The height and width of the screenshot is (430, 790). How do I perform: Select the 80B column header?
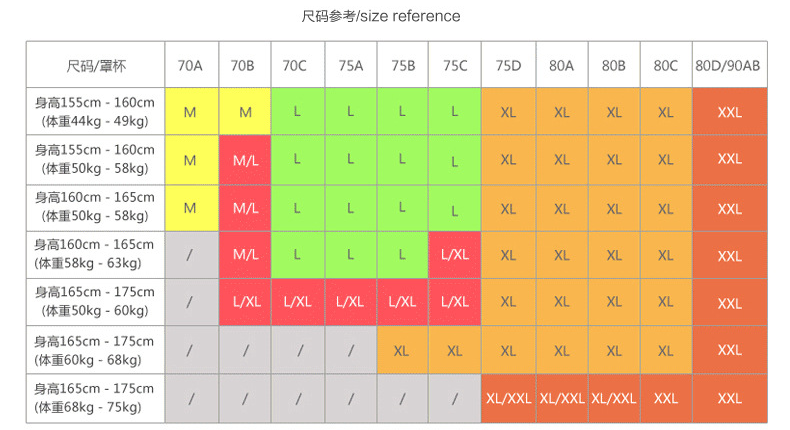click(614, 66)
